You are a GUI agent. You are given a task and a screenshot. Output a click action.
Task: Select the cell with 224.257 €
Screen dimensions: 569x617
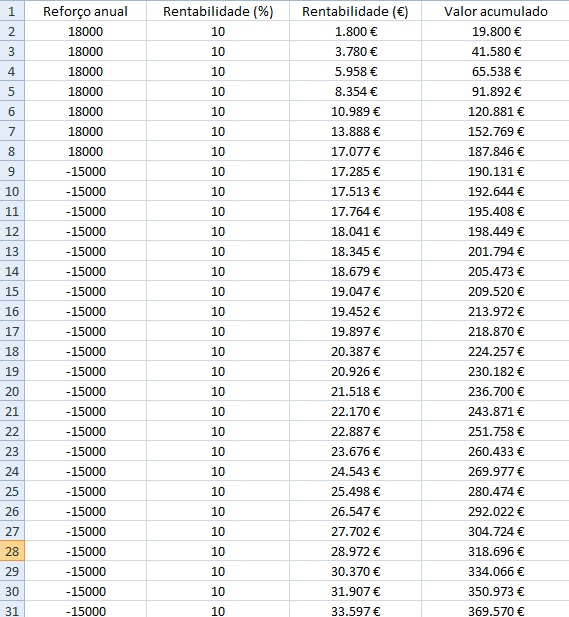(x=495, y=351)
